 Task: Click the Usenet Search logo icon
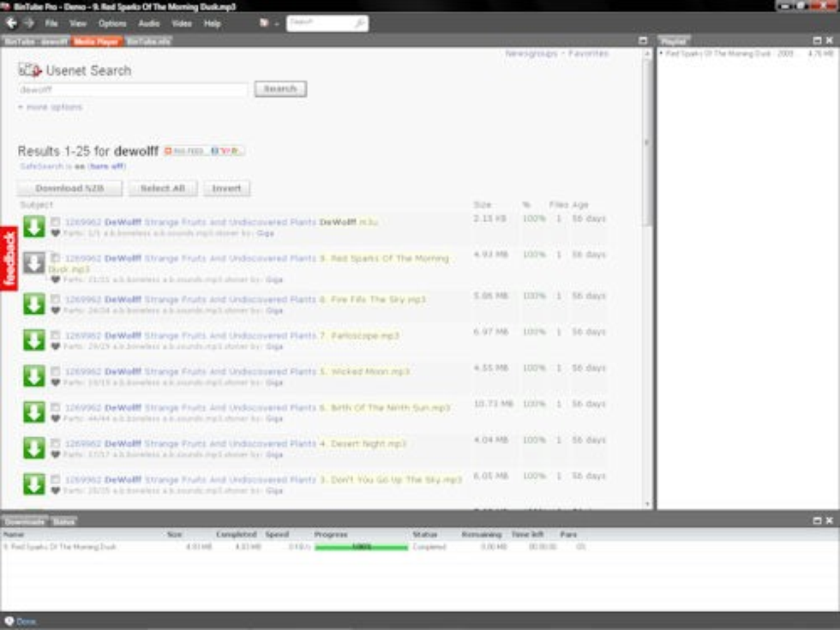point(30,70)
